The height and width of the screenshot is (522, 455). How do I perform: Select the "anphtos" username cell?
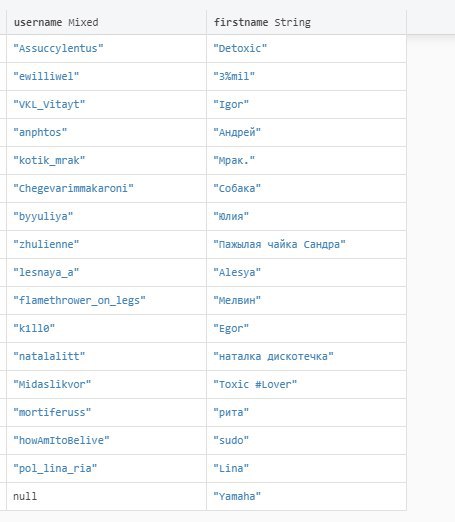[106, 132]
